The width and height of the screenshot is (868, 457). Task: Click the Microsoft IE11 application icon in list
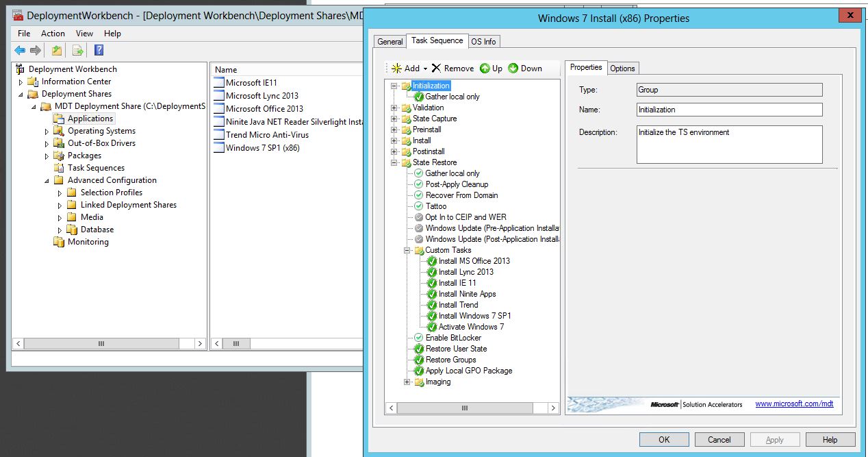[218, 83]
